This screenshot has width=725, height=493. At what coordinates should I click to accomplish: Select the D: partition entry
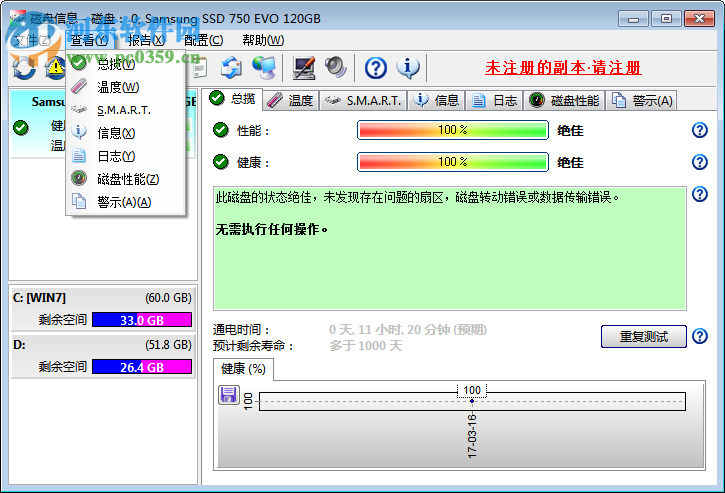click(102, 355)
